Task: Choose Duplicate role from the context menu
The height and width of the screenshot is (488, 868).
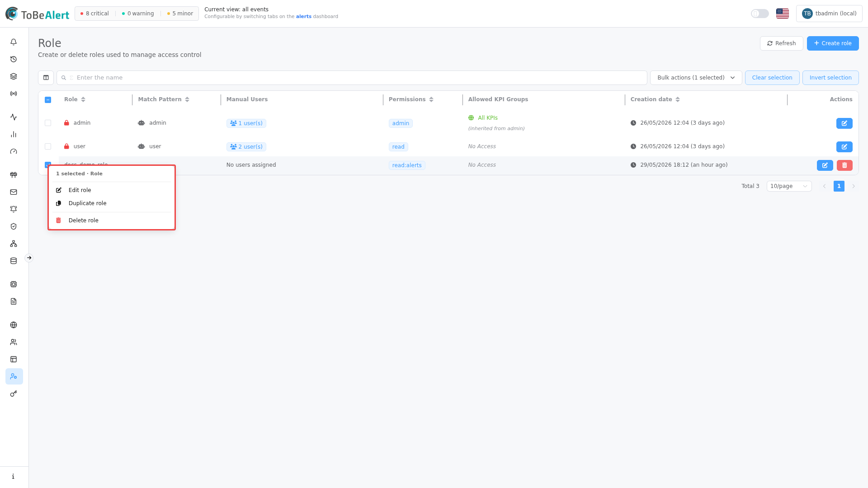Action: 112,203
